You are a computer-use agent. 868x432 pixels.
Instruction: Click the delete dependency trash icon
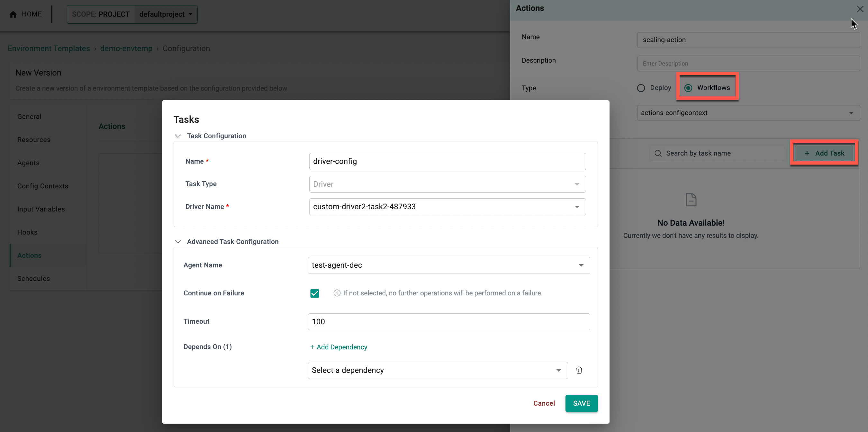[580, 370]
